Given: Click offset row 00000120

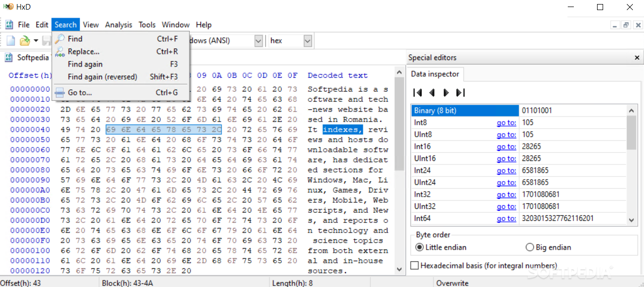Looking at the screenshot, I should [30, 271].
